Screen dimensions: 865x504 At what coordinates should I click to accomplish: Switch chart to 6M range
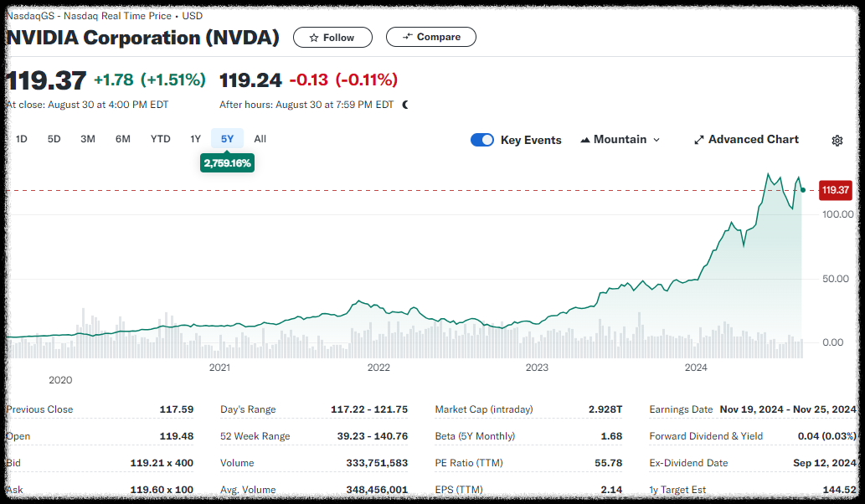(x=123, y=139)
